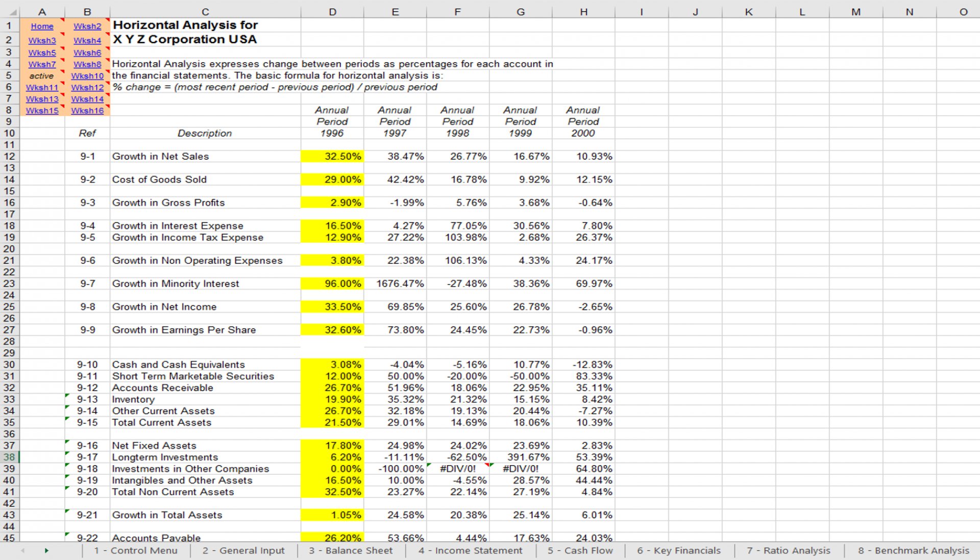Open the 4 - Income Statement tab
Viewport: 980px width, 560px height.
[470, 550]
